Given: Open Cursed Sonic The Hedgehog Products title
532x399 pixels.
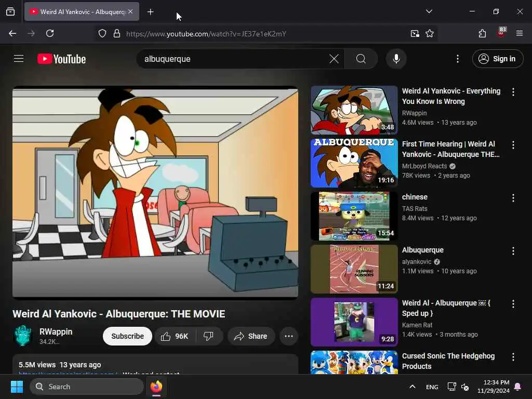Looking at the screenshot, I should click(448, 361).
